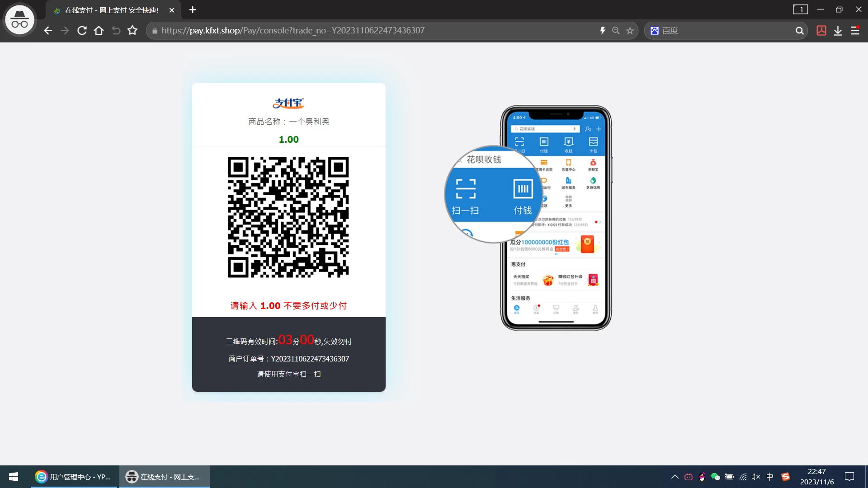The height and width of the screenshot is (488, 868).
Task: Open the tab count indicator box
Action: tap(800, 9)
